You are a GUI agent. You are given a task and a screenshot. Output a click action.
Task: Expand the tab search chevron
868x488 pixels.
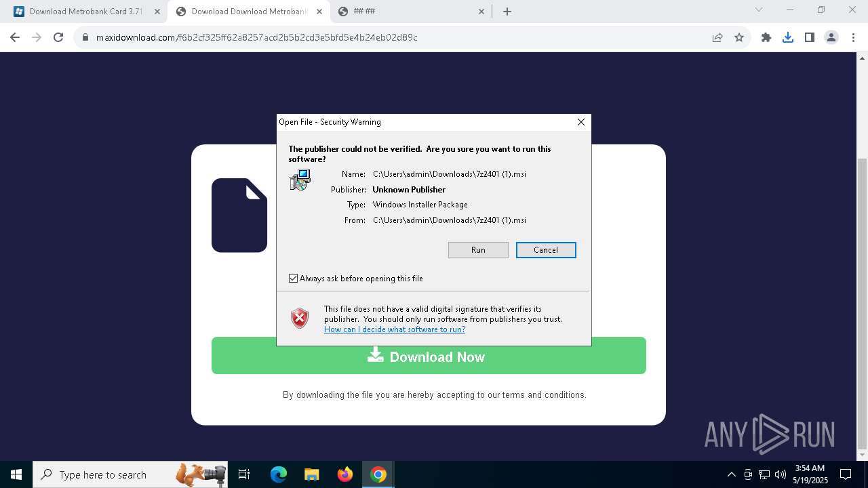click(x=759, y=10)
